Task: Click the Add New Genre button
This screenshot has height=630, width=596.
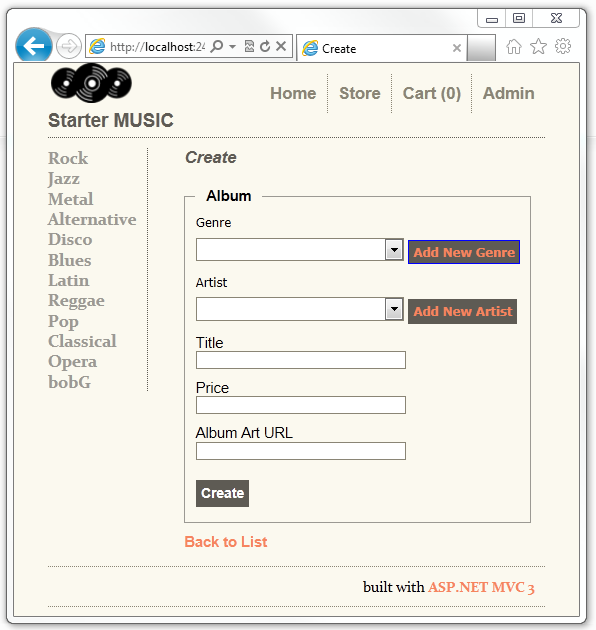Action: pos(464,252)
